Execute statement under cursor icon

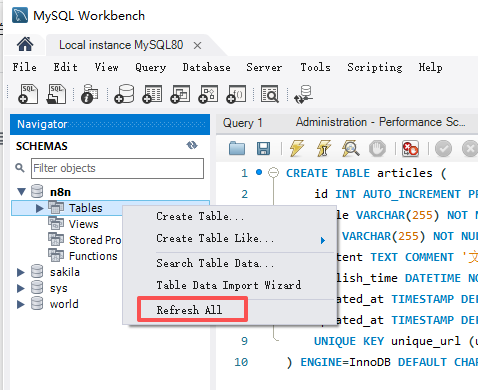(x=323, y=148)
